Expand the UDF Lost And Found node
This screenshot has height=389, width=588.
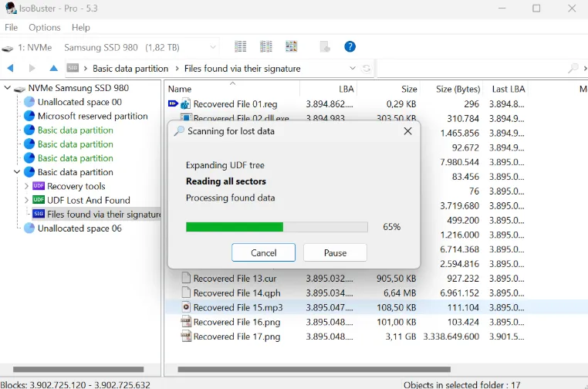click(x=26, y=200)
